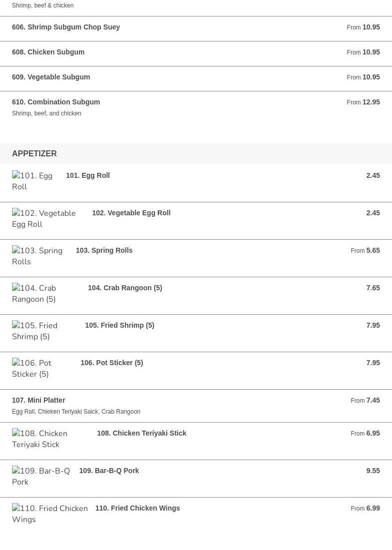Select the 608. Chicken Subgum item
Viewport: 392px width, 550px height.
196,53
